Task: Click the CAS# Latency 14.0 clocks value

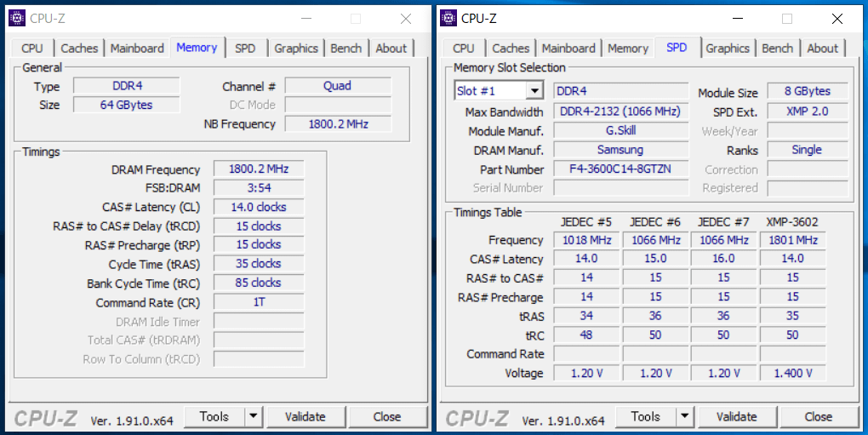Action: point(259,207)
